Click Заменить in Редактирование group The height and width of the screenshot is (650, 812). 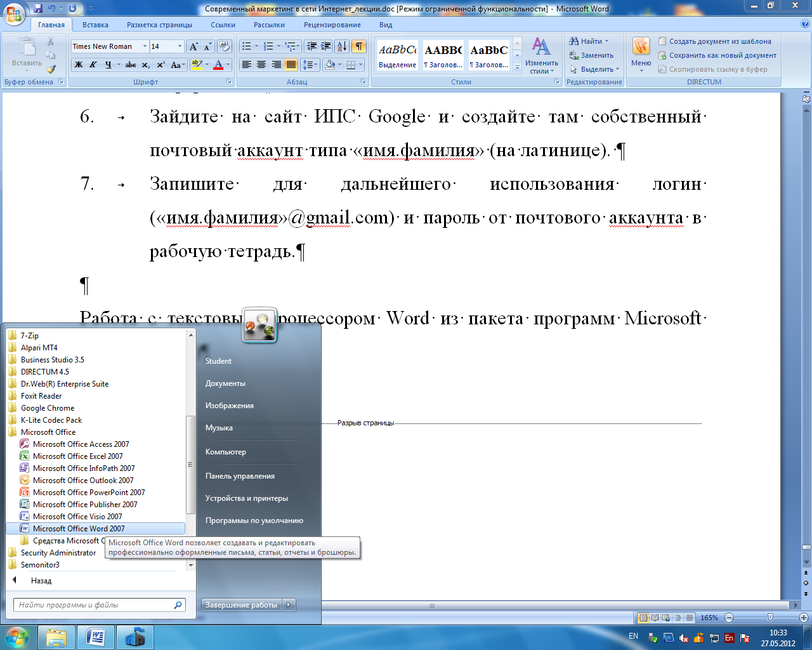(592, 55)
